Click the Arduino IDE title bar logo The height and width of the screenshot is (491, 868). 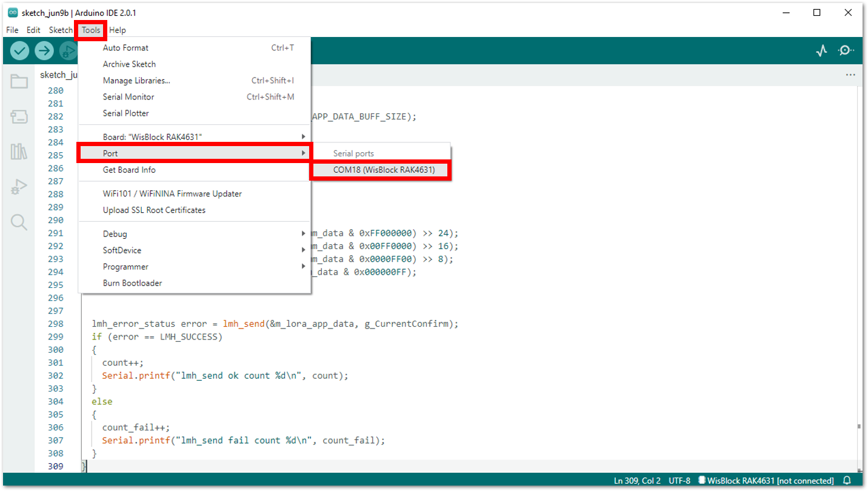[x=13, y=13]
